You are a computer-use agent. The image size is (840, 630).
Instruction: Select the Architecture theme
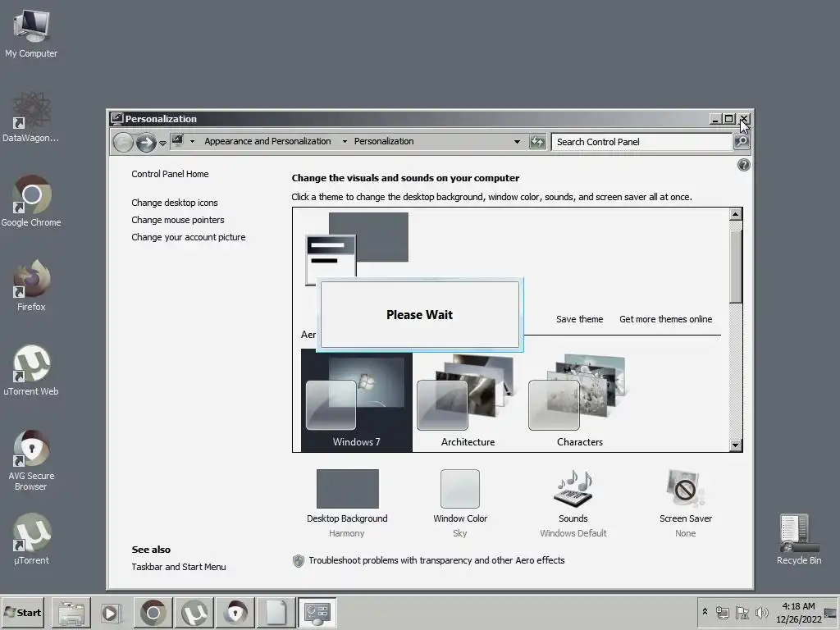468,400
